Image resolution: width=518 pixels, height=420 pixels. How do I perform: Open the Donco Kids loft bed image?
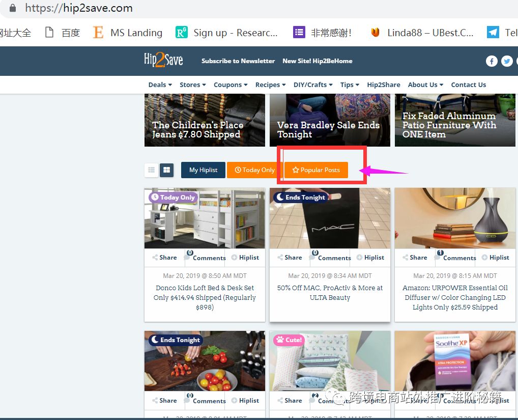[x=205, y=218]
